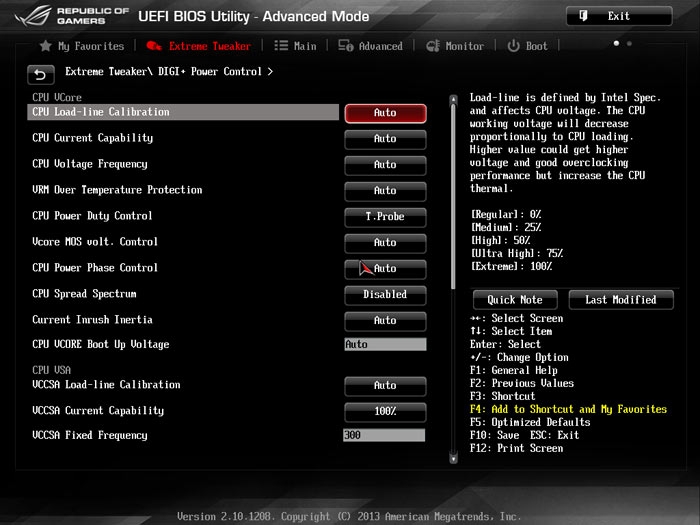Click the back arrow icon
Image resolution: width=700 pixels, height=525 pixels.
pyautogui.click(x=41, y=74)
